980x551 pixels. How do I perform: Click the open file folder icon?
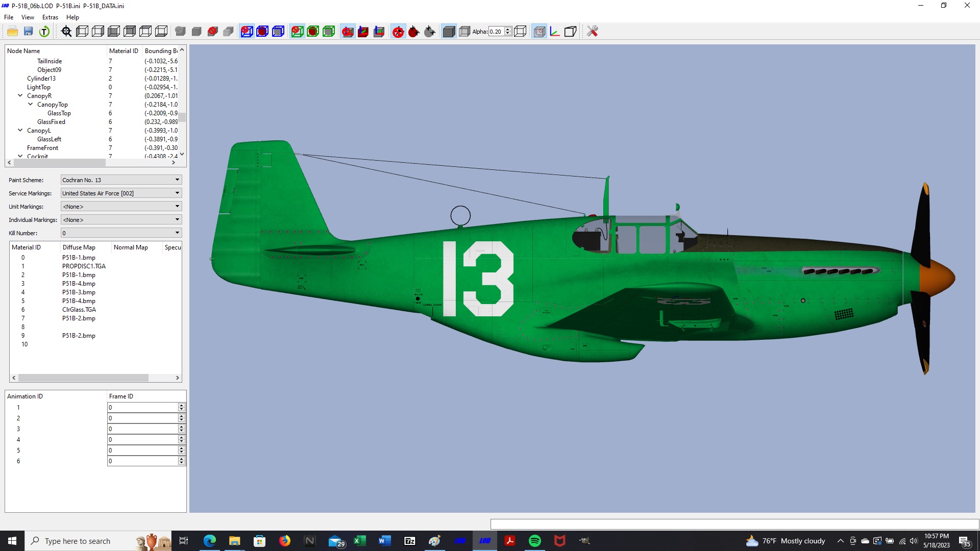pos(13,32)
